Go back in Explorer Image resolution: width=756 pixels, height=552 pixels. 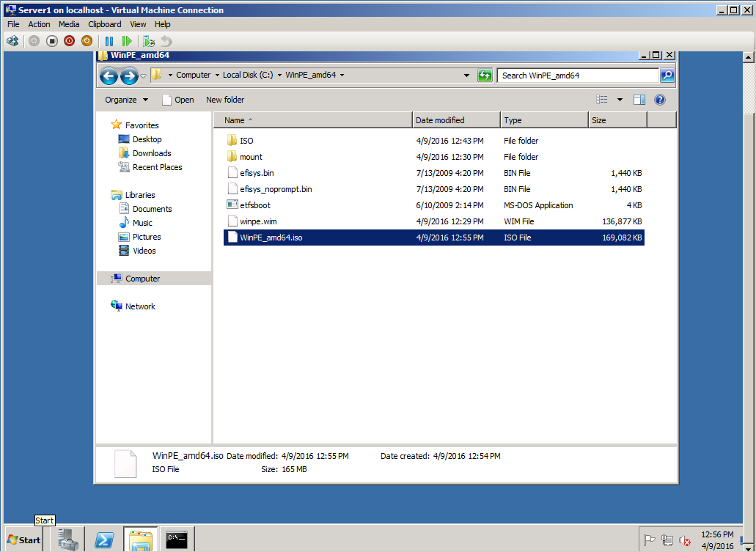tap(109, 76)
